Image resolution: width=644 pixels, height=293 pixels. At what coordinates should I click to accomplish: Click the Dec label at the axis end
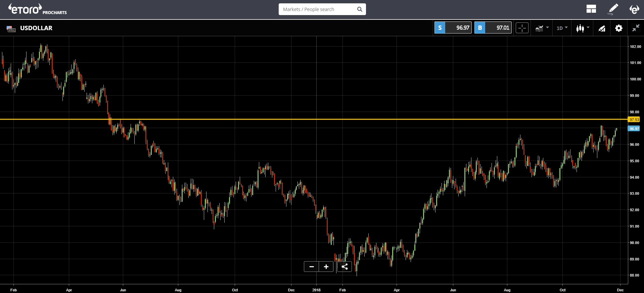click(x=620, y=290)
